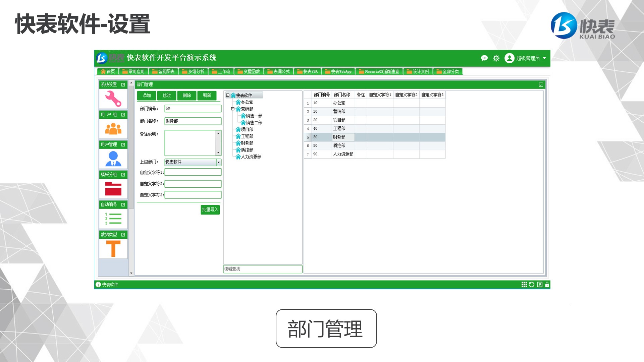This screenshot has height=362, width=644.
Task: Open the 自动编号 numbered list icon
Action: click(x=113, y=219)
